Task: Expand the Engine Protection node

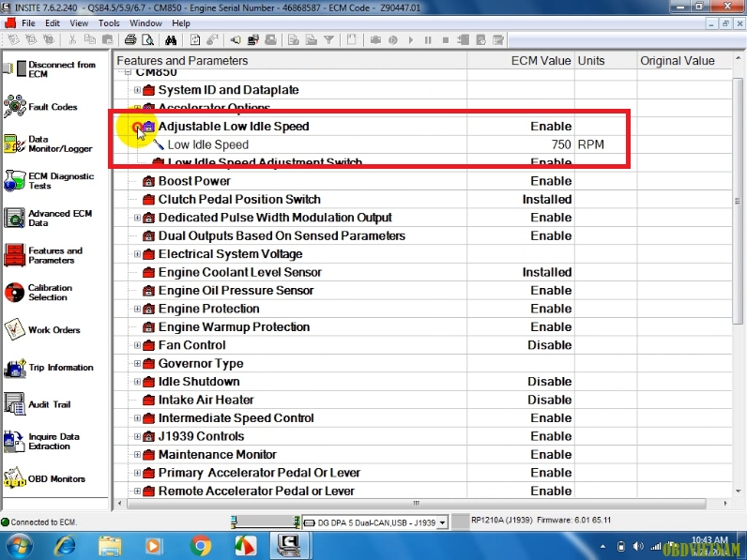Action: click(137, 309)
